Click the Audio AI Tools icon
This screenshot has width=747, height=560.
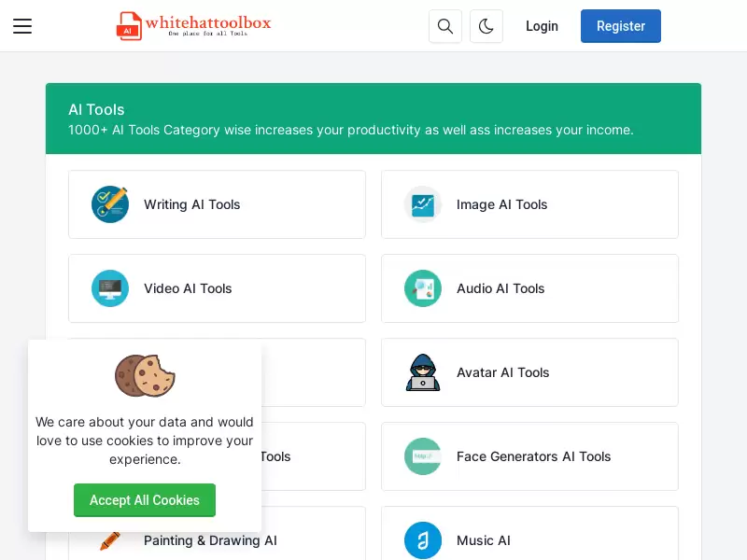pyautogui.click(x=423, y=288)
